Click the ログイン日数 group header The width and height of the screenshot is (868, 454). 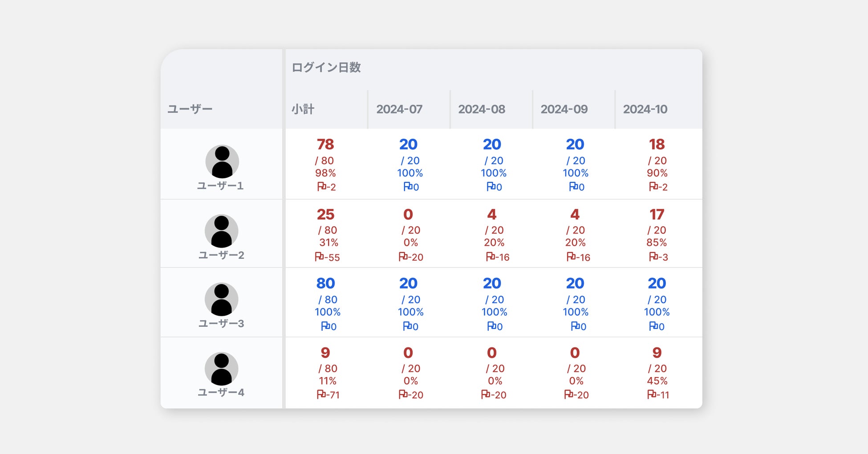point(326,68)
